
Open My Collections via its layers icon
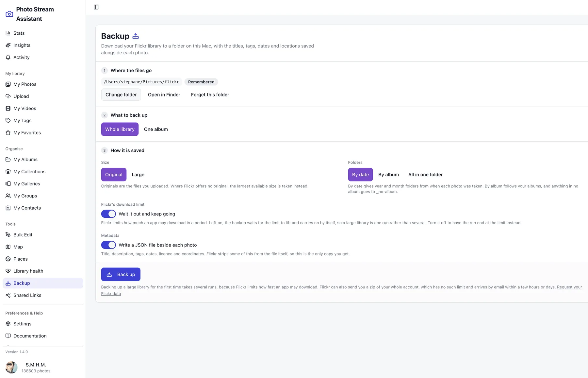coord(8,171)
